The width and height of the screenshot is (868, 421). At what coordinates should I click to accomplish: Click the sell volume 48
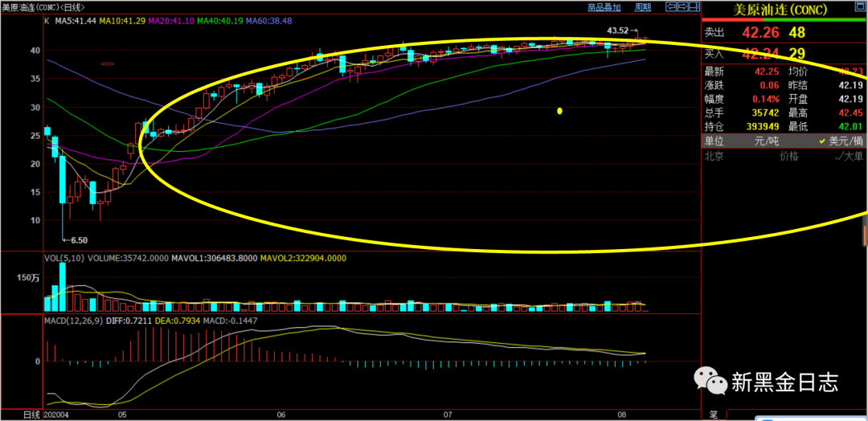pos(797,33)
